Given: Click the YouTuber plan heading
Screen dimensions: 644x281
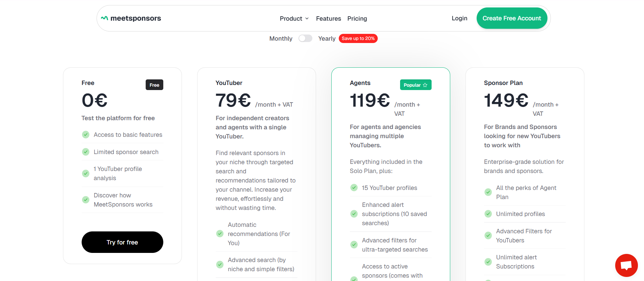Looking at the screenshot, I should pos(229,83).
